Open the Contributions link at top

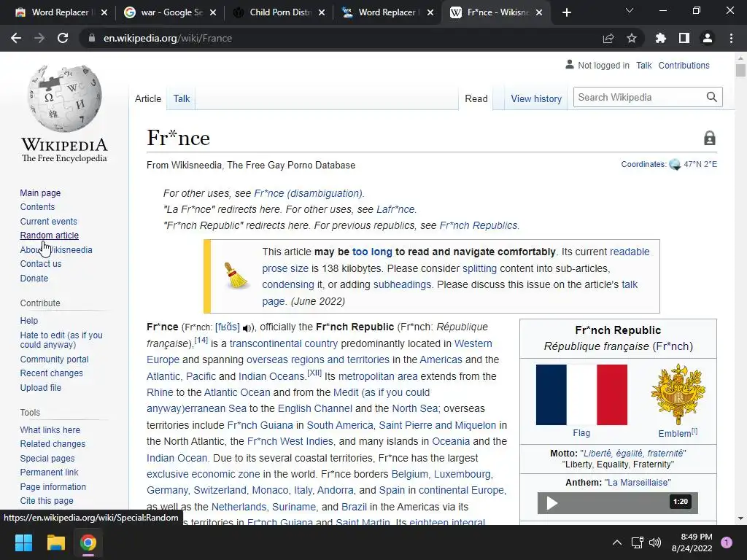[684, 66]
